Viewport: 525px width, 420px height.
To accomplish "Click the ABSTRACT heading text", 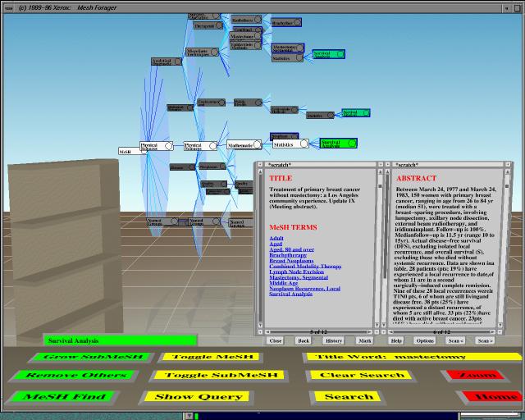I will click(x=416, y=178).
